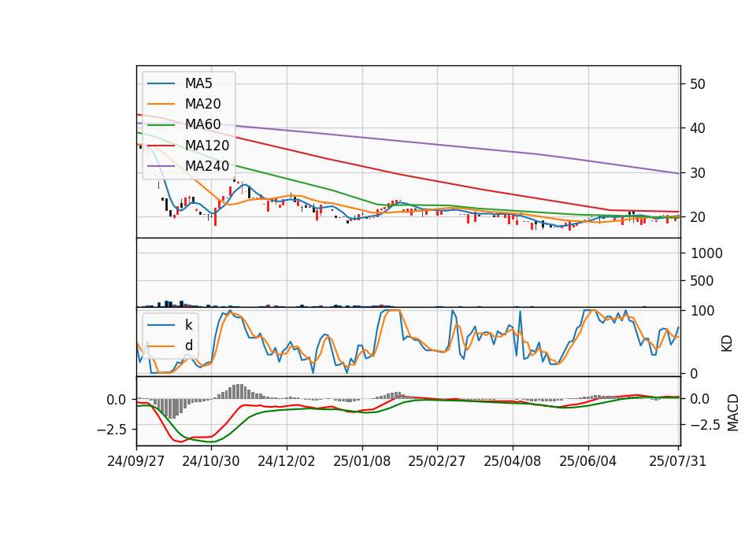This screenshot has width=756, height=543.
Task: Click the k legend label in KD panel
Action: point(188,325)
